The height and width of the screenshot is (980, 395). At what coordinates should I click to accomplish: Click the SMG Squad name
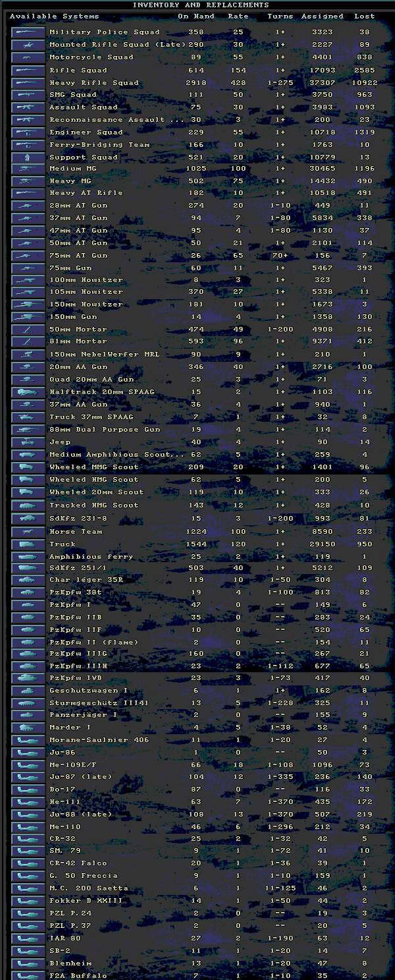[73, 95]
